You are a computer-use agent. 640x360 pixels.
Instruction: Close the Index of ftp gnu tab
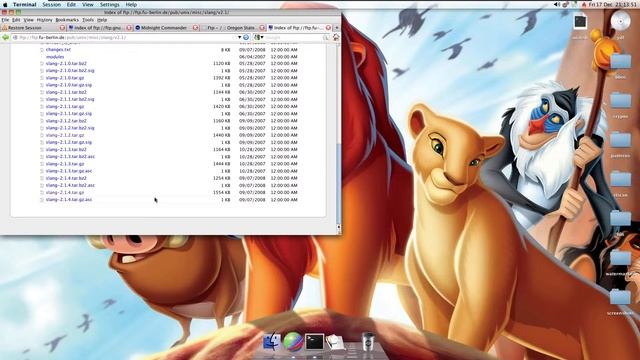(129, 28)
